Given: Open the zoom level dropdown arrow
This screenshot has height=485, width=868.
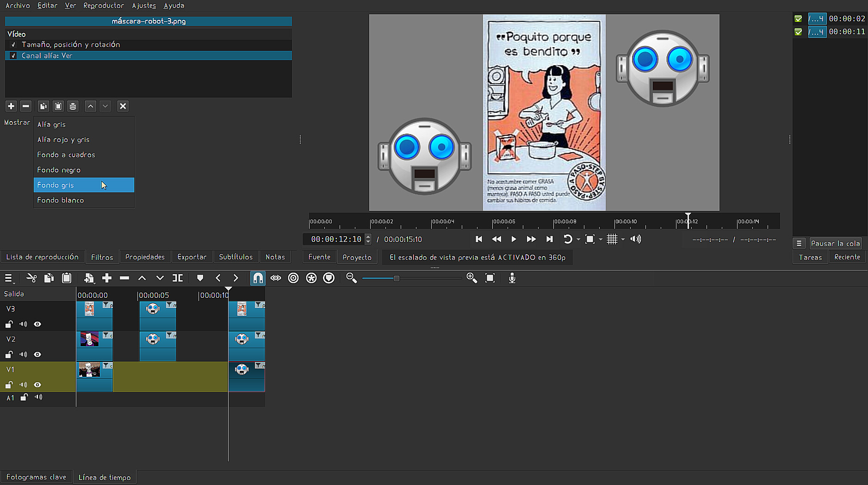Looking at the screenshot, I should coord(601,239).
